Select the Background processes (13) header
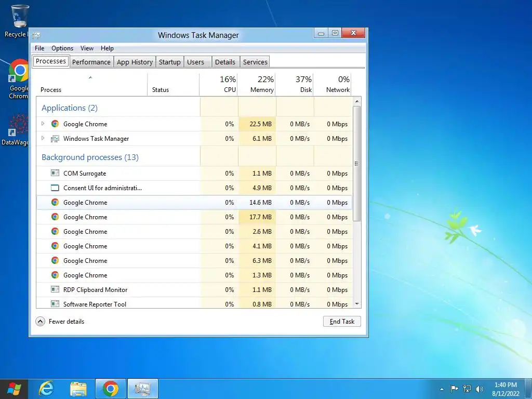Image resolution: width=532 pixels, height=399 pixels. click(x=90, y=157)
